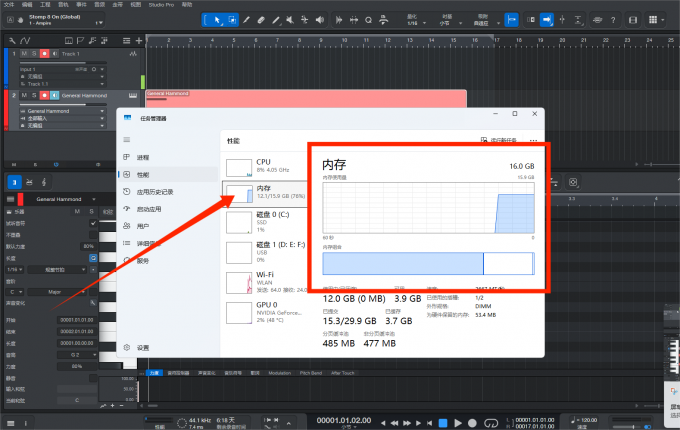Toggle the autoscroll arrow button in toolbar
Screen dimensions: 680x430
pyautogui.click(x=547, y=20)
